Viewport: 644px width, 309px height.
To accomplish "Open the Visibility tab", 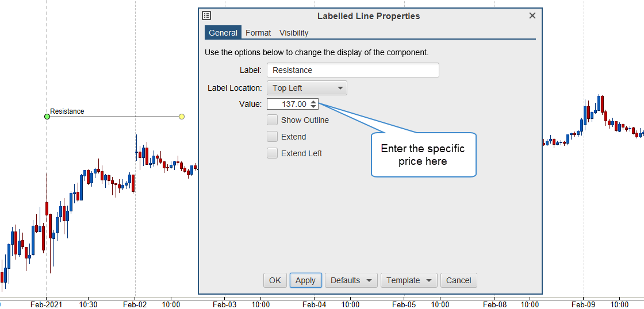I will tap(294, 33).
